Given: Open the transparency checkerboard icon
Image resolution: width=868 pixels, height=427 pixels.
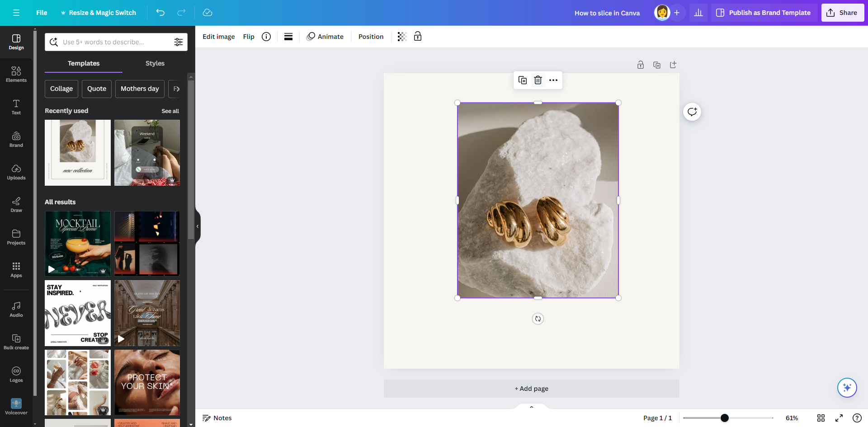Looking at the screenshot, I should click(402, 37).
